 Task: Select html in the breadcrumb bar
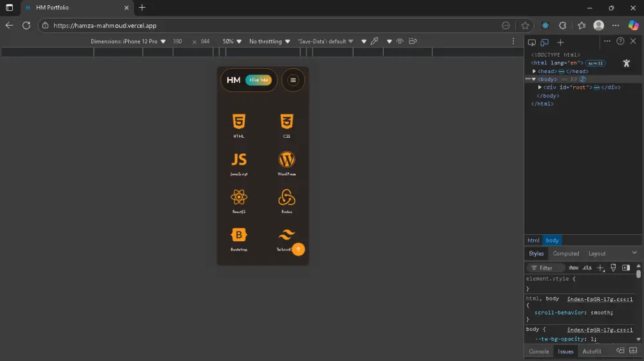[x=533, y=241]
